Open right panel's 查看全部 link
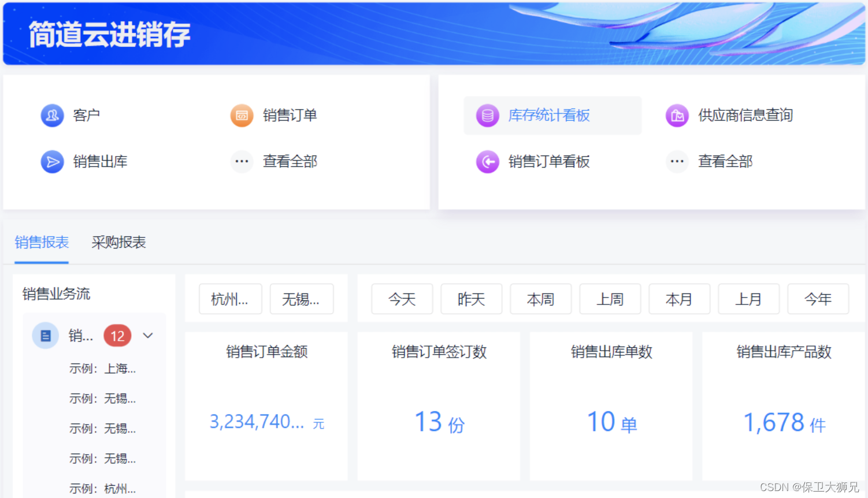 point(725,162)
